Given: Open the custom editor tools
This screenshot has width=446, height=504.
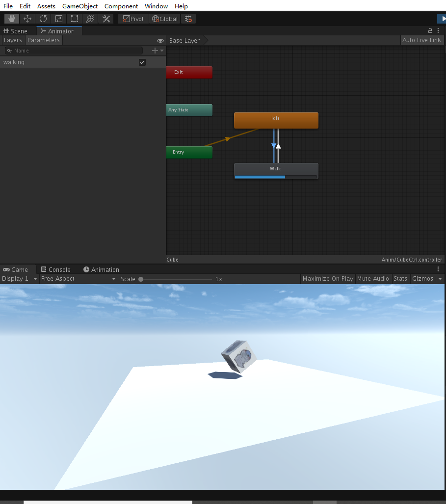Looking at the screenshot, I should 106,19.
